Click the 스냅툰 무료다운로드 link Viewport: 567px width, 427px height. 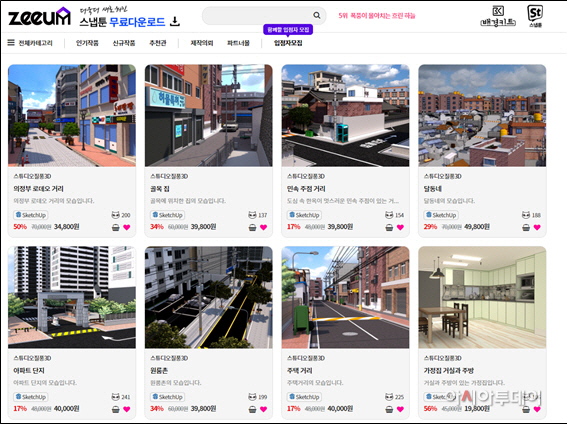tap(122, 22)
